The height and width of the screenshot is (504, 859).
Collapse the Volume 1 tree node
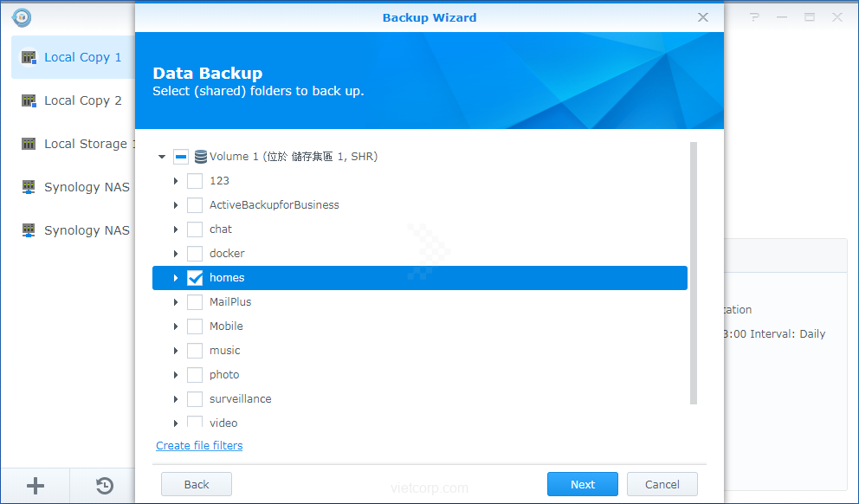(162, 157)
